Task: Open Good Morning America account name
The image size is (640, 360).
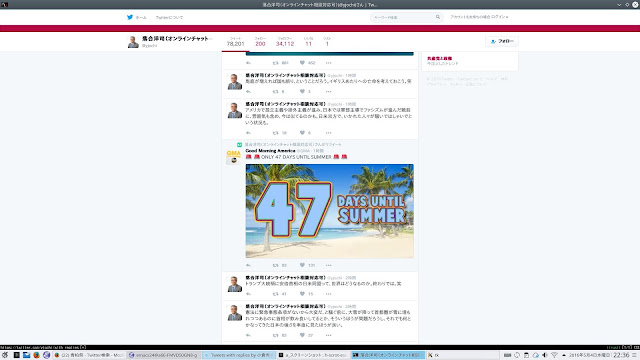Action: pos(270,151)
